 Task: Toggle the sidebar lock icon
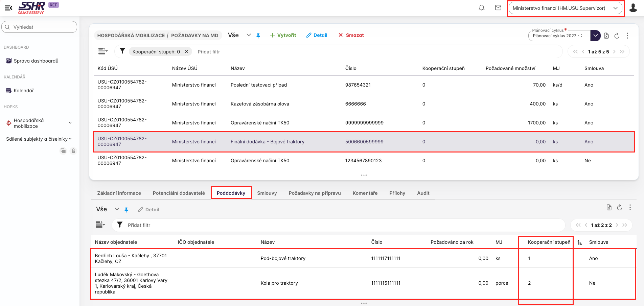73,151
